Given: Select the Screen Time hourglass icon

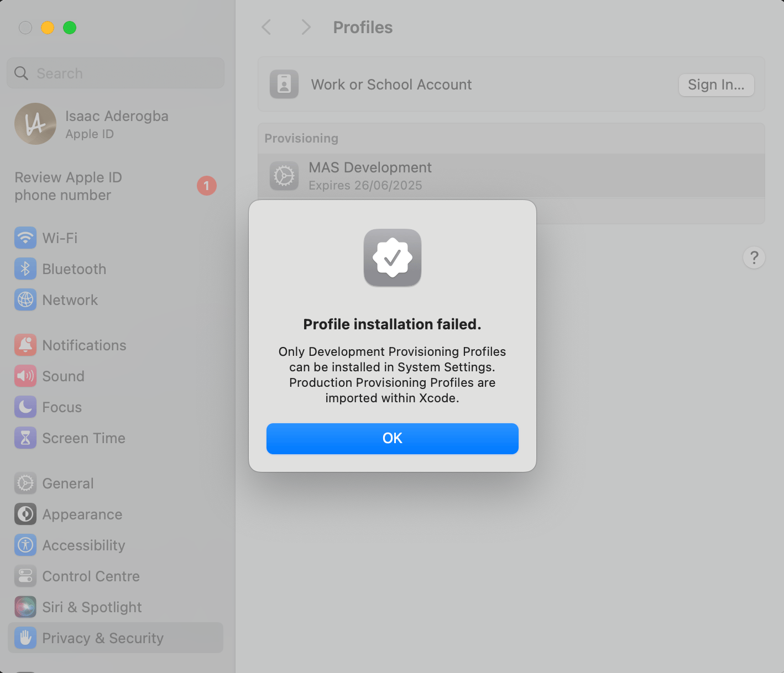Looking at the screenshot, I should [x=25, y=438].
